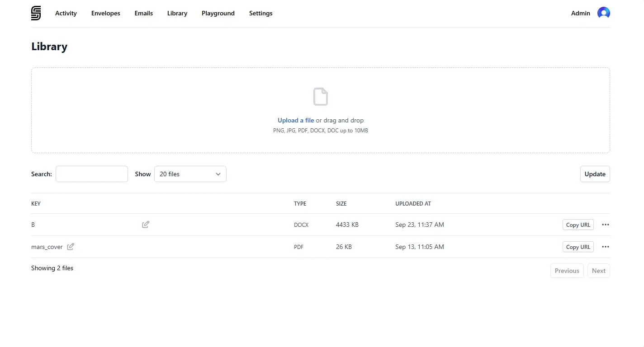This screenshot has width=644, height=347.
Task: Open the Settings menu item
Action: pyautogui.click(x=260, y=13)
